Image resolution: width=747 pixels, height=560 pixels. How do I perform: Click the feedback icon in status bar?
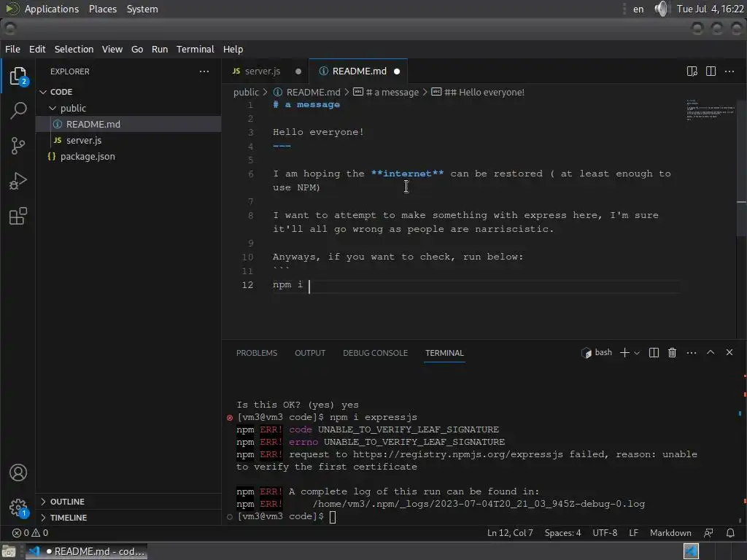(708, 533)
